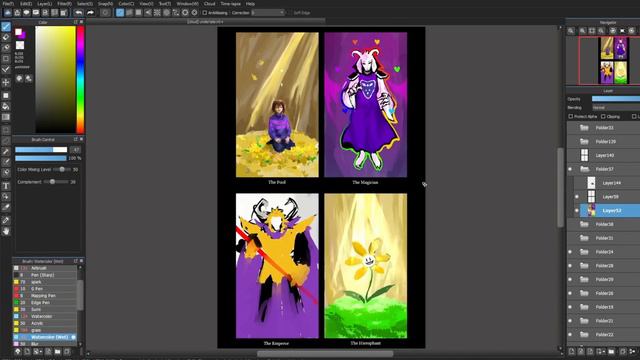Click the new layer icon at Layer panel bottom
Image resolution: width=640 pixels, height=360 pixels.
(571, 351)
